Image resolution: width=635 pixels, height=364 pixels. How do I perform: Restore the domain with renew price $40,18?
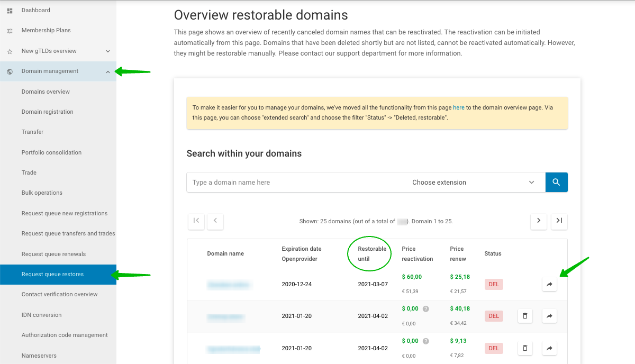tap(549, 316)
